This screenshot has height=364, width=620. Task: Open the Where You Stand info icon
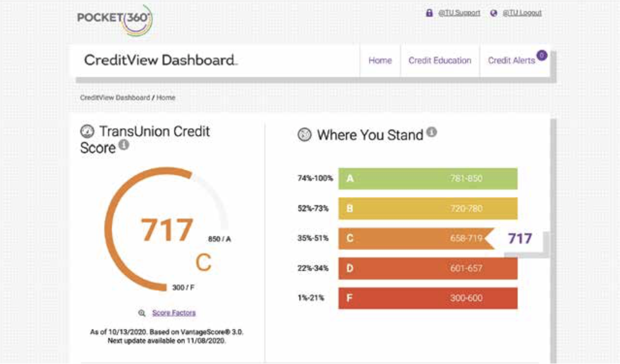click(x=432, y=132)
